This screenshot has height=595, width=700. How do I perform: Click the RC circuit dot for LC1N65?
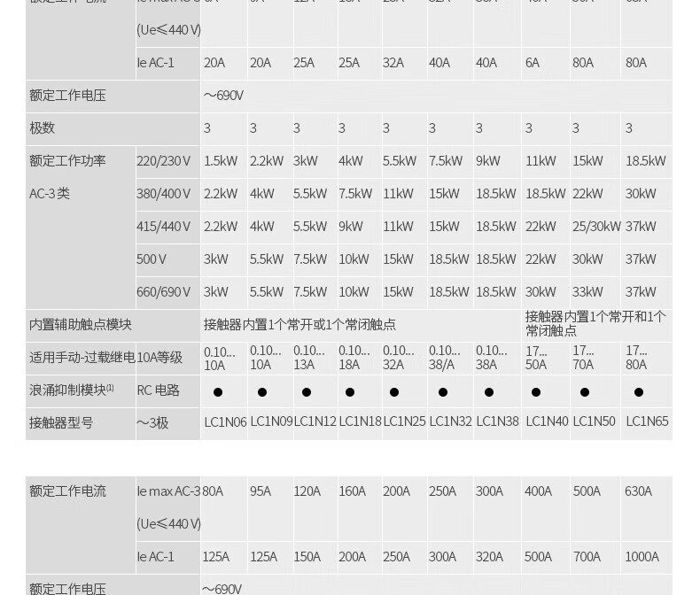pos(639,391)
